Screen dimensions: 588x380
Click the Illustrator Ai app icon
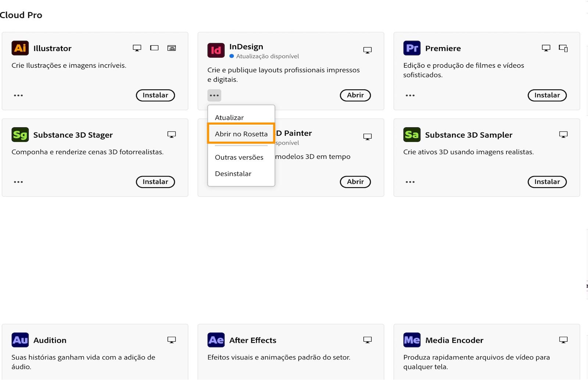[20, 48]
